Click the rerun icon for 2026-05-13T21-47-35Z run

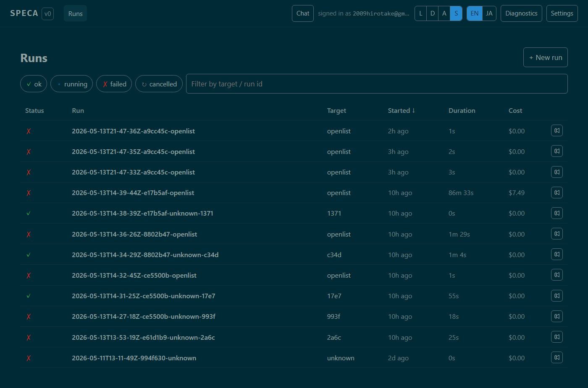coord(557,151)
